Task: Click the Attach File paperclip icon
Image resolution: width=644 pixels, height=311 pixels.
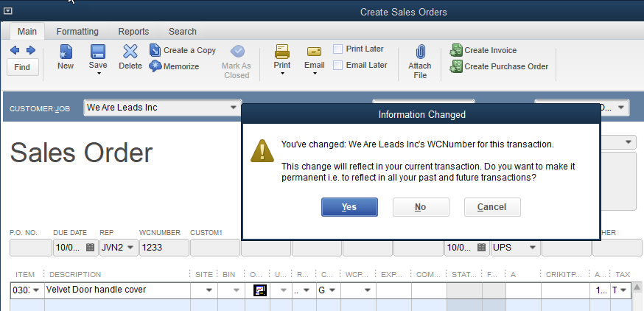Action: [420, 52]
